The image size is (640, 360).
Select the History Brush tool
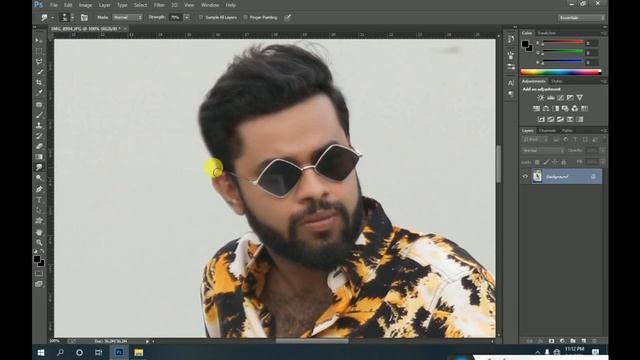(39, 136)
